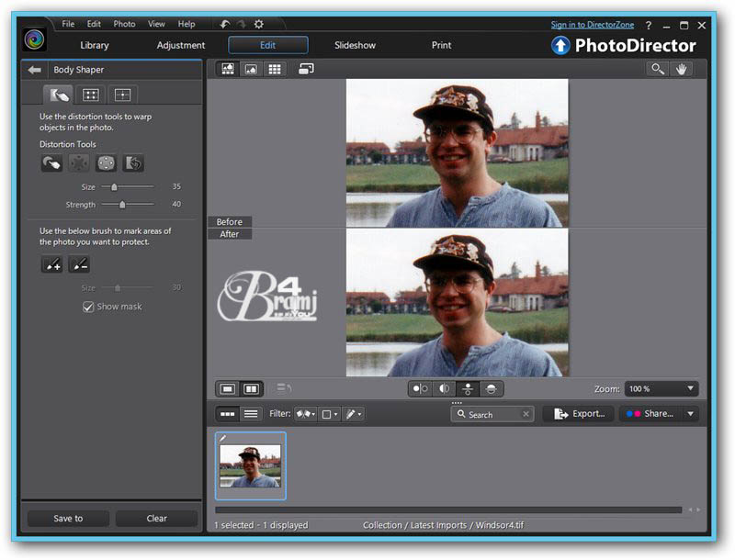Toggle the Show mask checkbox
The height and width of the screenshot is (560, 735).
point(89,307)
